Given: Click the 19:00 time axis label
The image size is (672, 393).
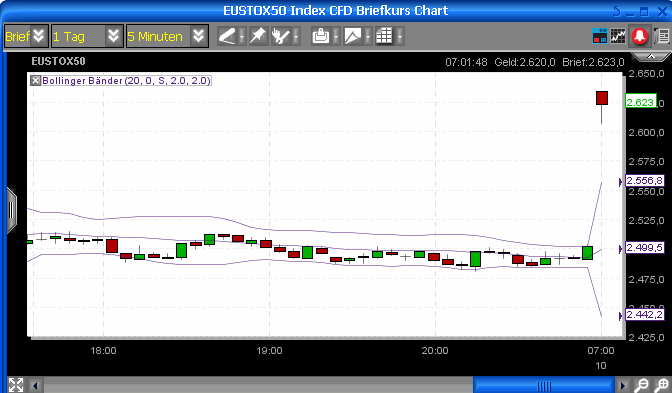Looking at the screenshot, I should pyautogui.click(x=269, y=351).
